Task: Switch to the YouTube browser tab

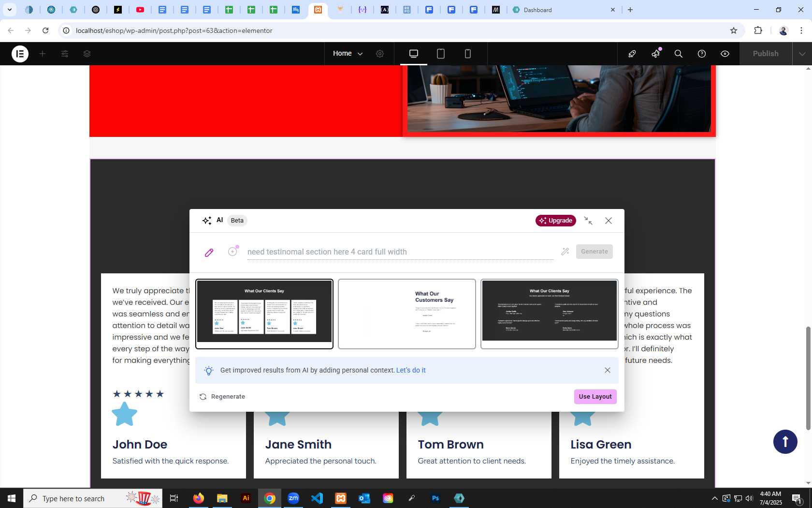Action: 140,10
